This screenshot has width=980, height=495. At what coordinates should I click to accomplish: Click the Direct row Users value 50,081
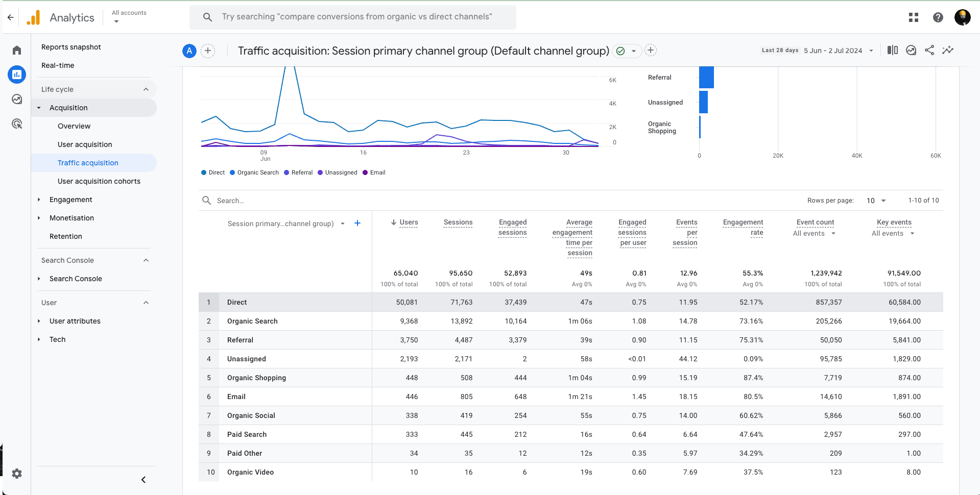tap(407, 302)
